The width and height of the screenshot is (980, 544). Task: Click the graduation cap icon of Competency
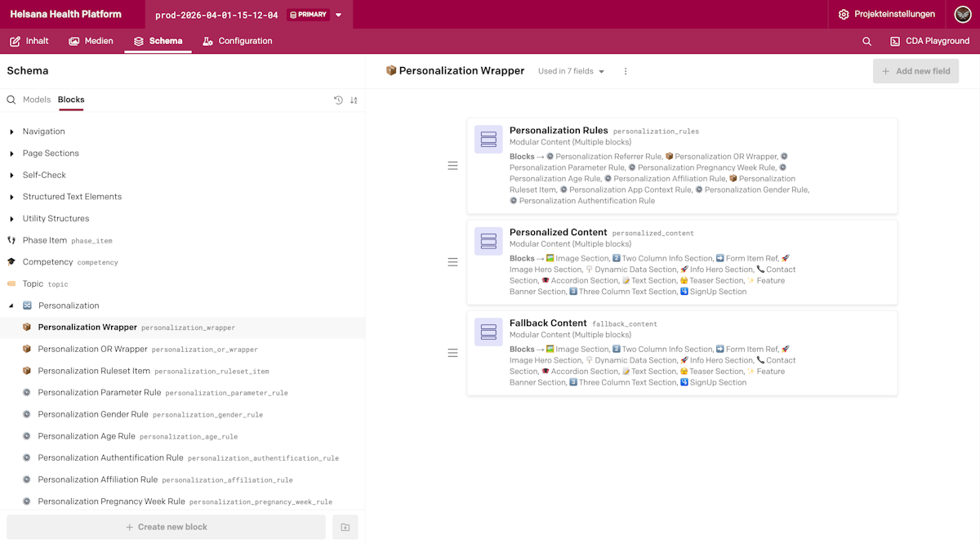pyautogui.click(x=11, y=262)
